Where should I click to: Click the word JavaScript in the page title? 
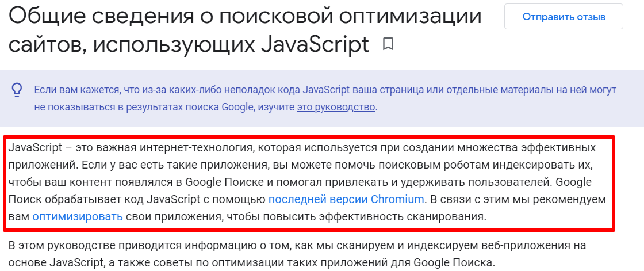point(315,44)
